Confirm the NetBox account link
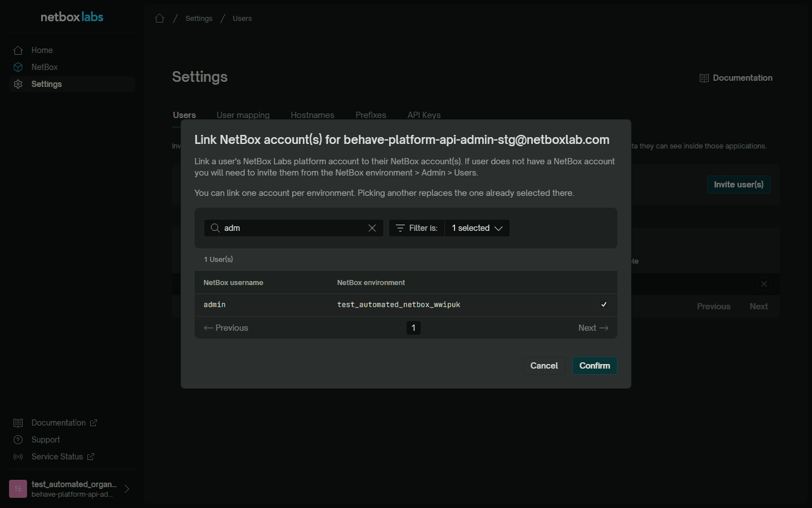812x508 pixels. (x=595, y=366)
